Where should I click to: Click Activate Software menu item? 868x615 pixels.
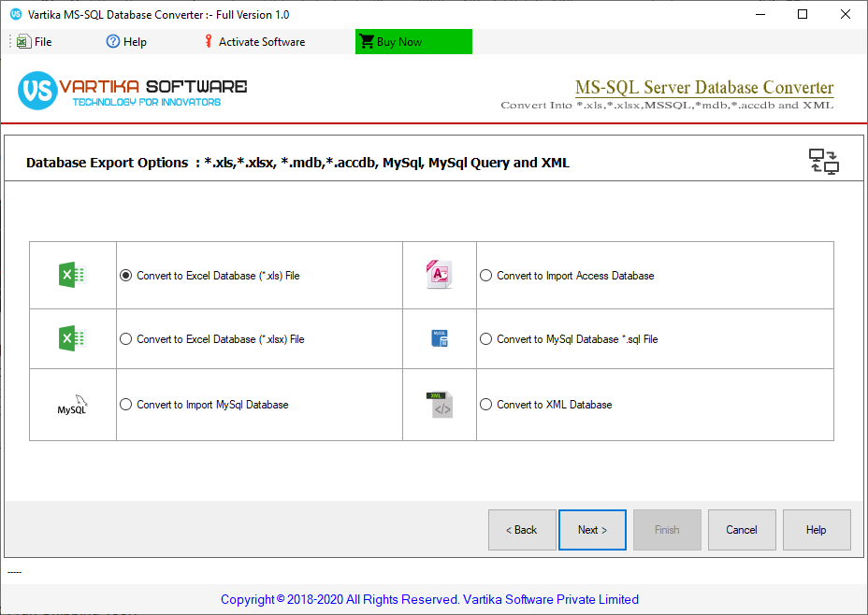pos(254,41)
